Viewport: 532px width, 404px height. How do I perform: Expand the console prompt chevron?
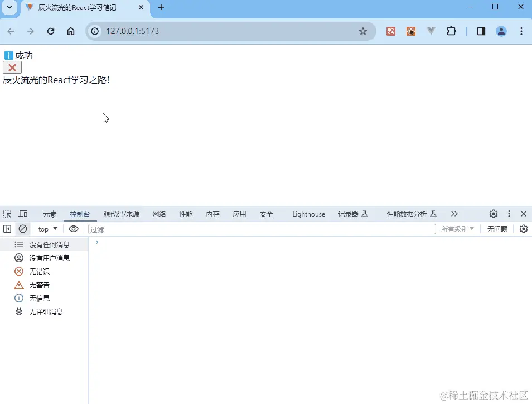pos(96,242)
